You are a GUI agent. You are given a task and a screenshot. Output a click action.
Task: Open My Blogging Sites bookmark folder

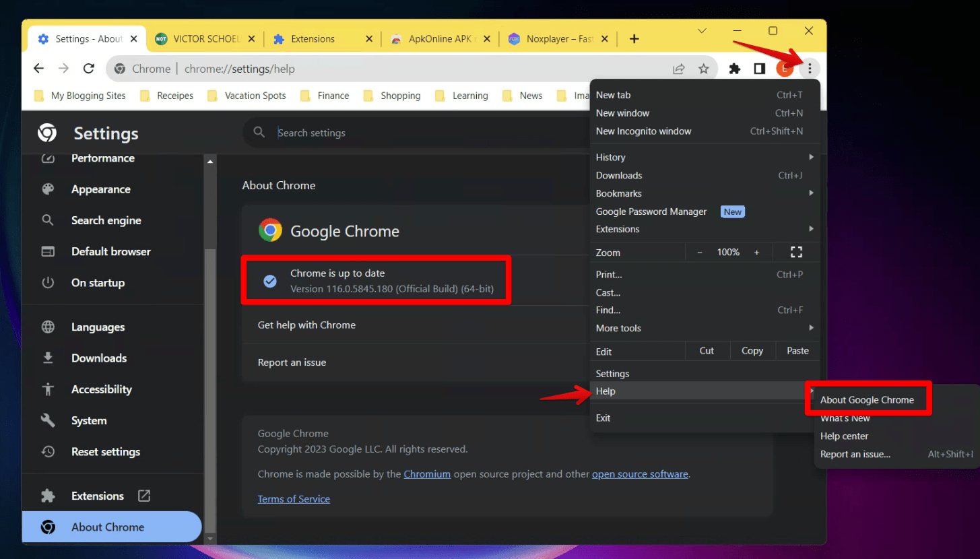pyautogui.click(x=80, y=96)
